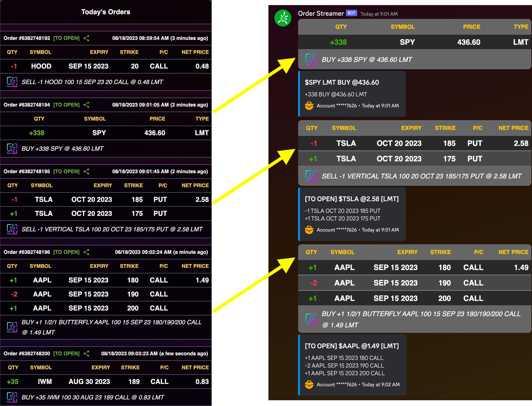
Task: Click the [TO OPEN] $AAPL @1.49 [LMT] embed title
Action: [x=352, y=346]
